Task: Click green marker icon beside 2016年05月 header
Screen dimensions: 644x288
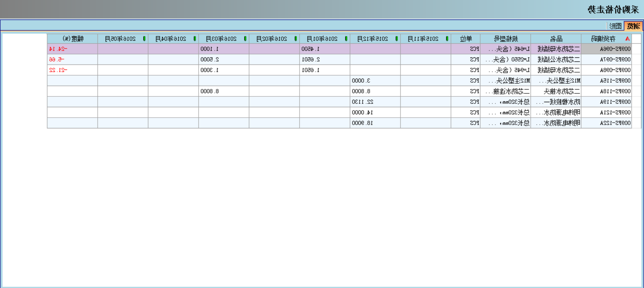Action: tap(144, 39)
